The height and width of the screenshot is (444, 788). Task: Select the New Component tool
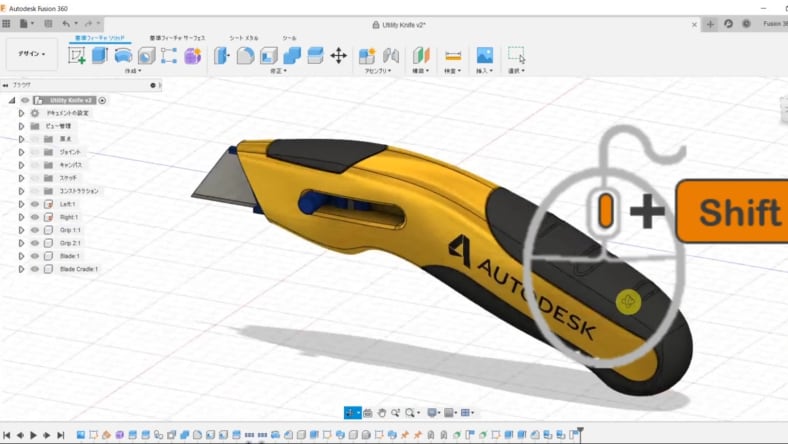pyautogui.click(x=367, y=55)
